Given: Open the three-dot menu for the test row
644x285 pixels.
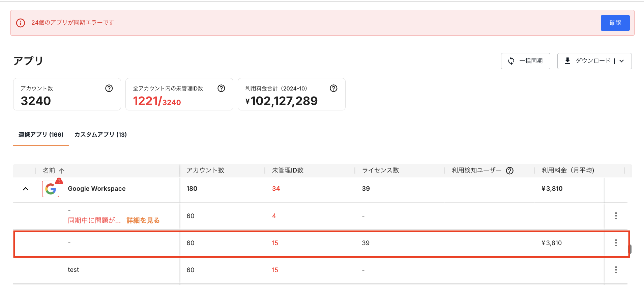Looking at the screenshot, I should pyautogui.click(x=616, y=270).
